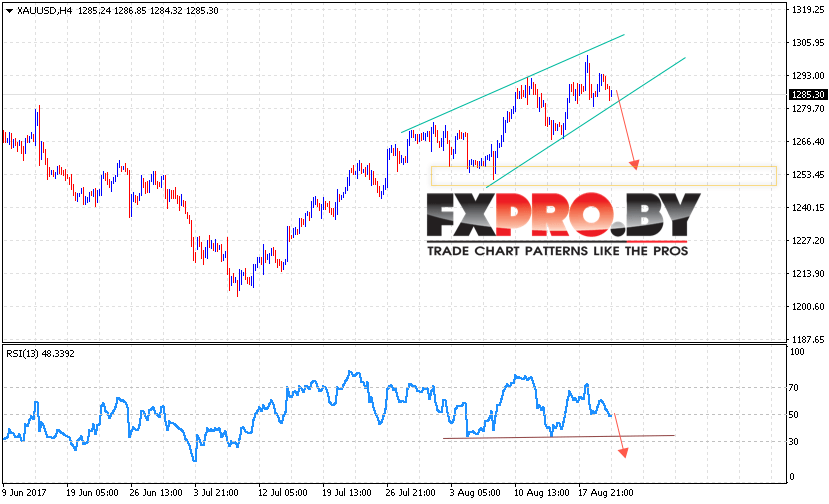Select the lower green channel trendline
Image resolution: width=829 pixels, height=504 pixels.
tap(586, 122)
